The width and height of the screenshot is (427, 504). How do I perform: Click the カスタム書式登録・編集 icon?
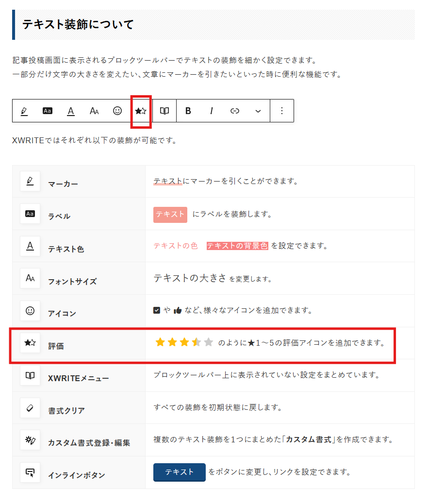coord(30,440)
